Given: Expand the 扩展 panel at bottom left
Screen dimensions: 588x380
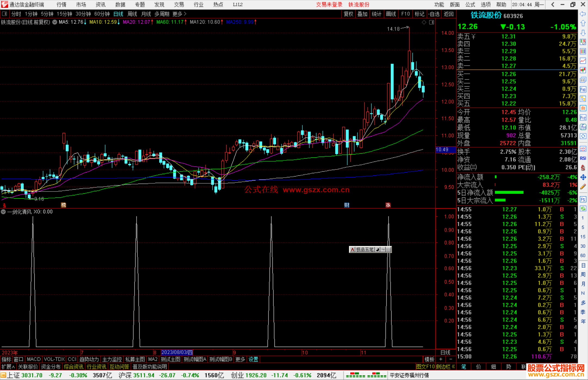Looking at the screenshot, I should 8,367.
